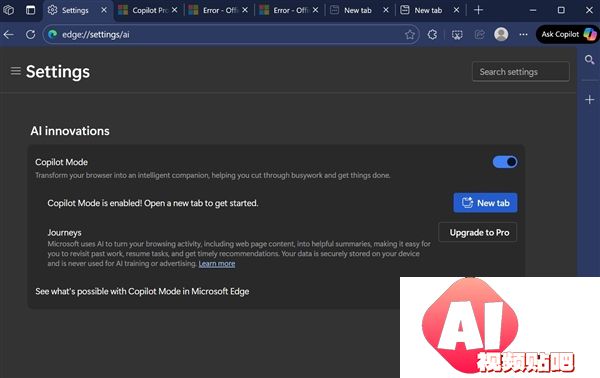Viewport: 600px width, 378px height.
Task: Close the Settings tab
Action: click(104, 10)
